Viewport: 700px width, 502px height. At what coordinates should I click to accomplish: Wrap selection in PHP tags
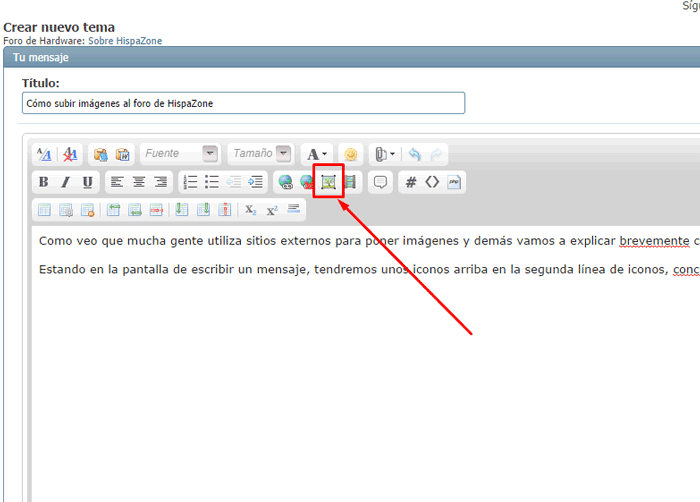(x=454, y=182)
